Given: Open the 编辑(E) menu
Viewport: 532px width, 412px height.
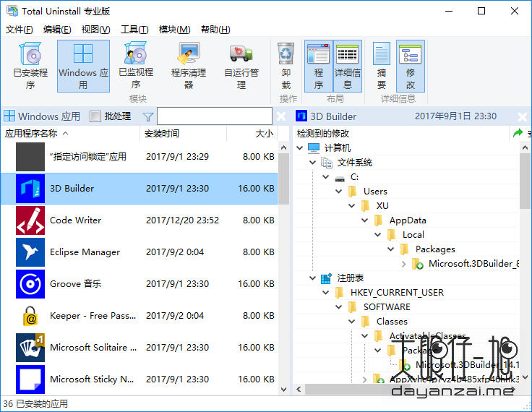Looking at the screenshot, I should pos(57,30).
